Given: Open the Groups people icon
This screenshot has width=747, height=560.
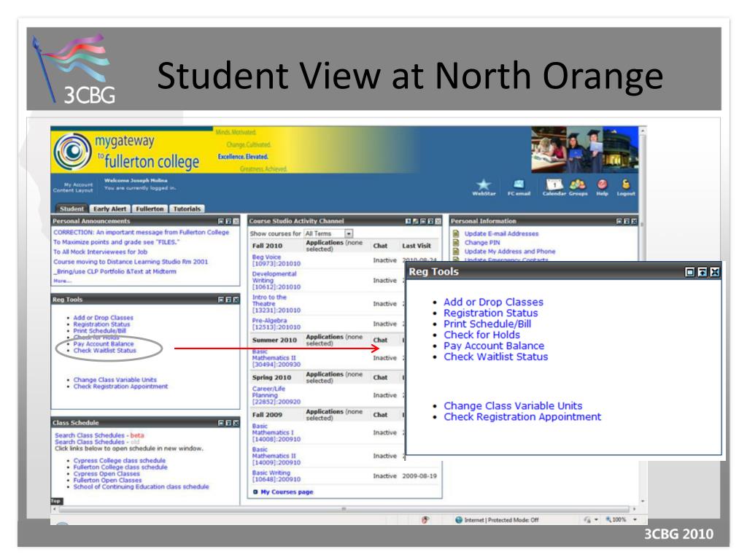Looking at the screenshot, I should click(578, 184).
